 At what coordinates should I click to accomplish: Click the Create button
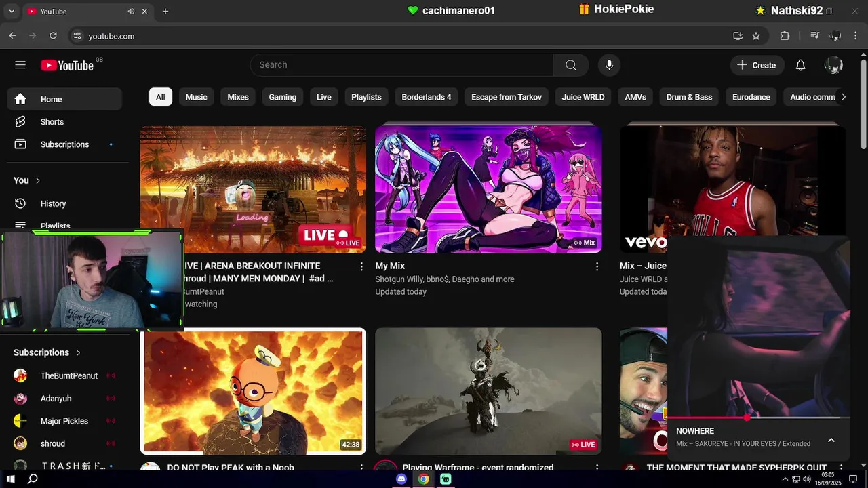coord(757,65)
